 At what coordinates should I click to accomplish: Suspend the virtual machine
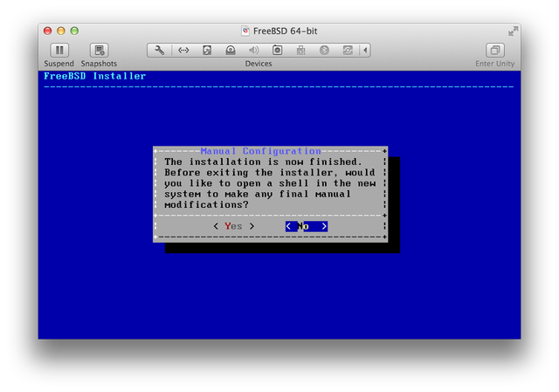point(59,51)
